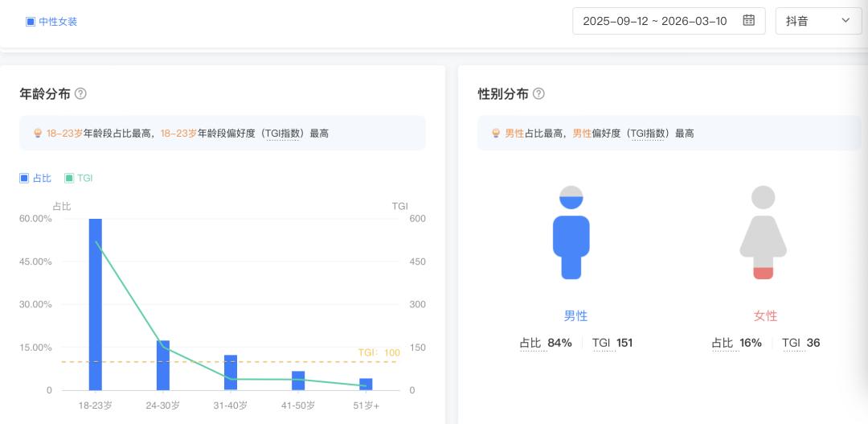Click the 男性 label
Screen dimensions: 868x424
coord(575,316)
